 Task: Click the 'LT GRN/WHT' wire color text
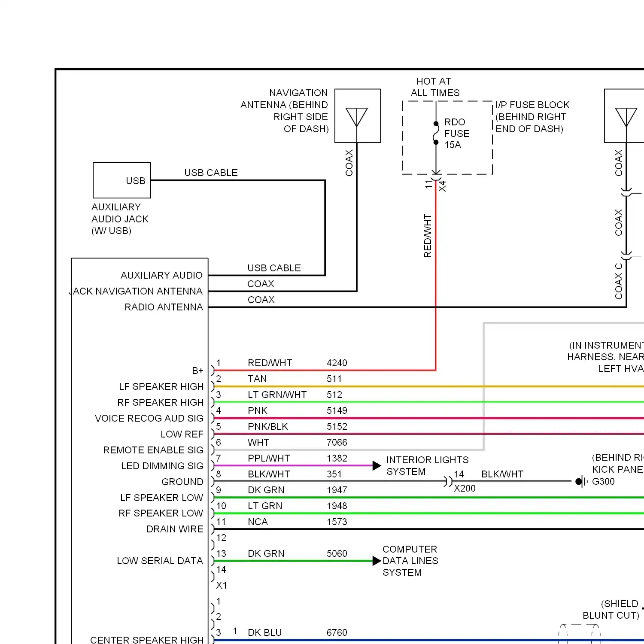[x=277, y=395]
